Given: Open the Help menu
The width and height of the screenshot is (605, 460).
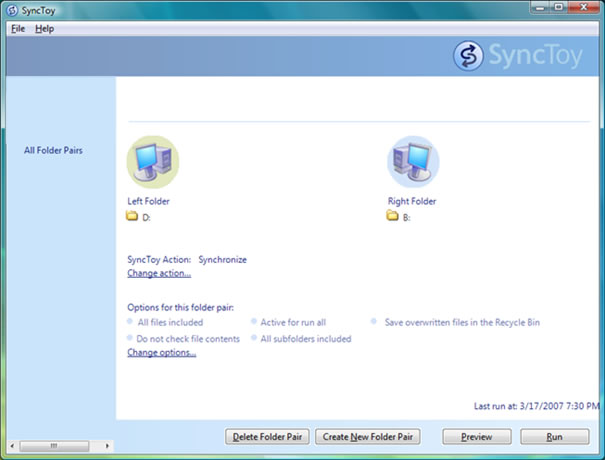Looking at the screenshot, I should click(44, 29).
